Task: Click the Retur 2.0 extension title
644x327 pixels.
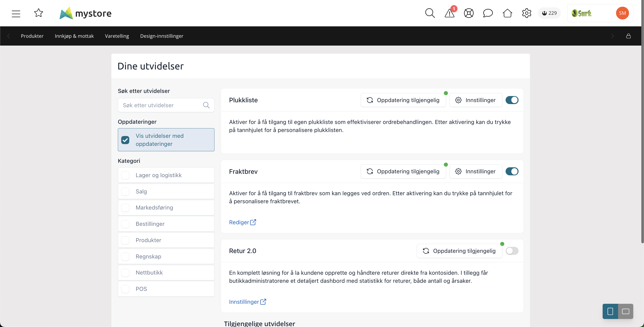Action: pos(242,251)
